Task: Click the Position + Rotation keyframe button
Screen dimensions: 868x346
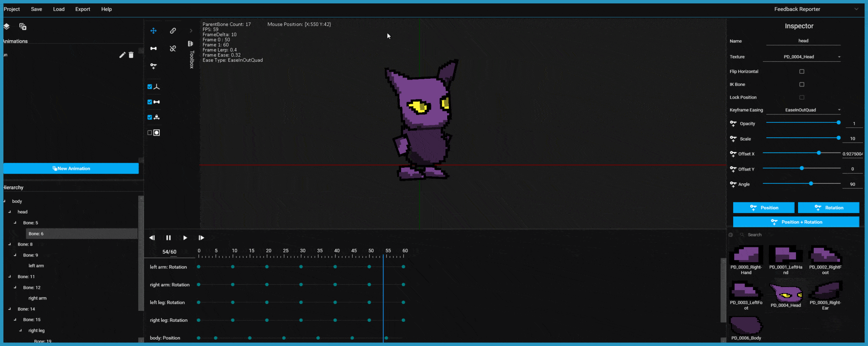Action: pyautogui.click(x=796, y=222)
